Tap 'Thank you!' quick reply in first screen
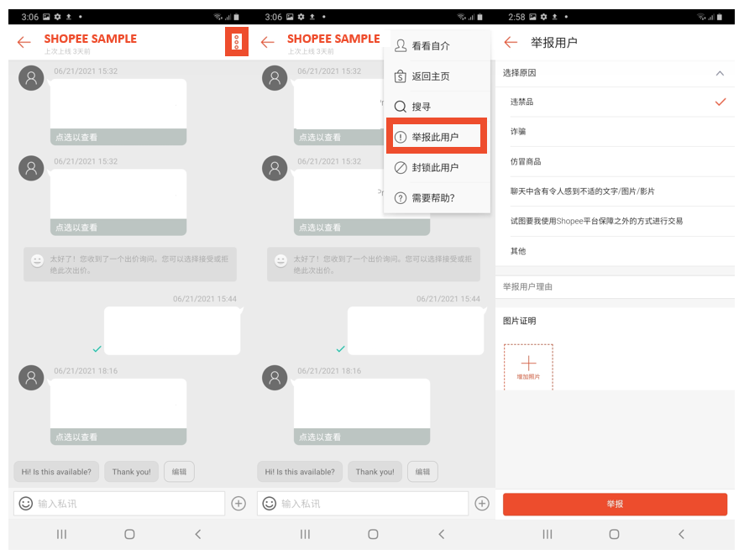The image size is (744, 560). tap(132, 472)
